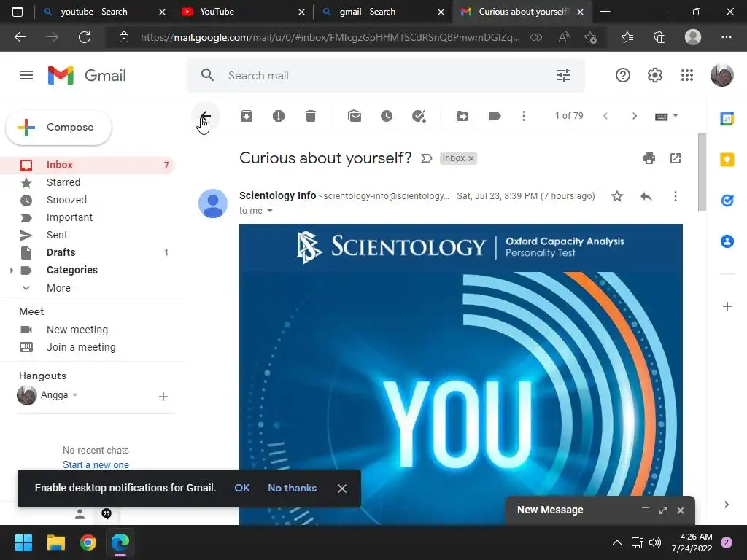The height and width of the screenshot is (560, 747).
Task: Go to the newer email arrow
Action: [605, 116]
